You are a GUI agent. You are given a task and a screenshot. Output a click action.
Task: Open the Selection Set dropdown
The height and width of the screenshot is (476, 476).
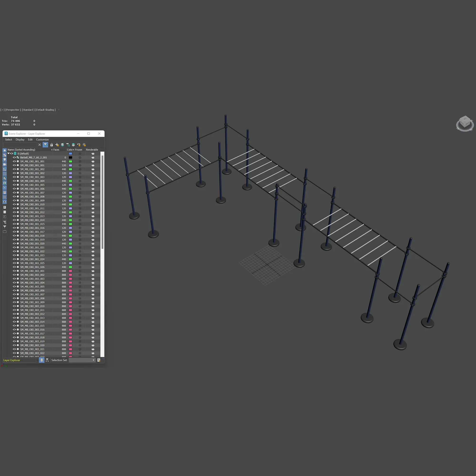point(93,360)
